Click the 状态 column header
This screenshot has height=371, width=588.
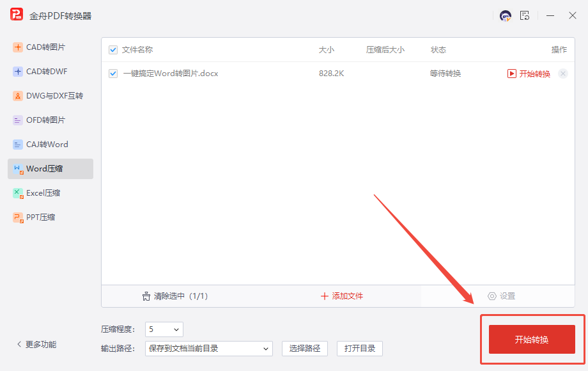438,50
